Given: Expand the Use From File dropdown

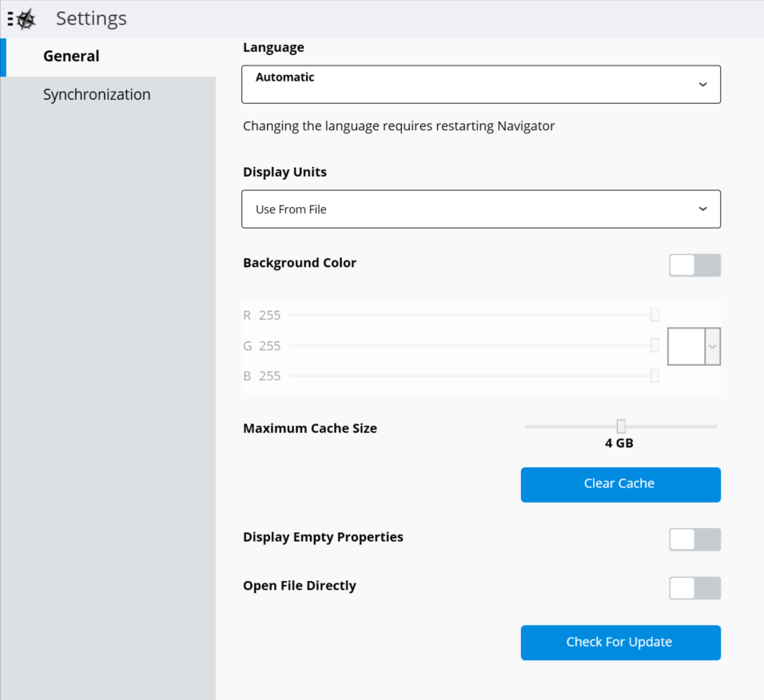Looking at the screenshot, I should (x=481, y=209).
